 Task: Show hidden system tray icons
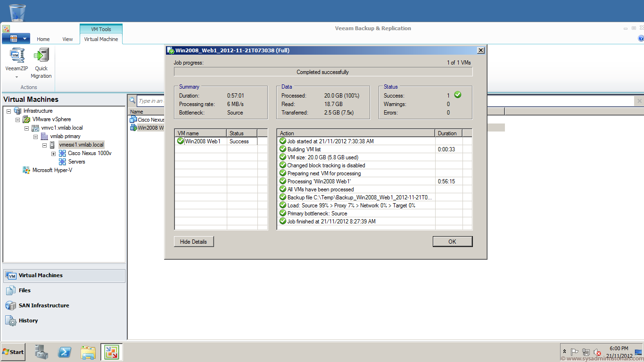[x=565, y=352]
